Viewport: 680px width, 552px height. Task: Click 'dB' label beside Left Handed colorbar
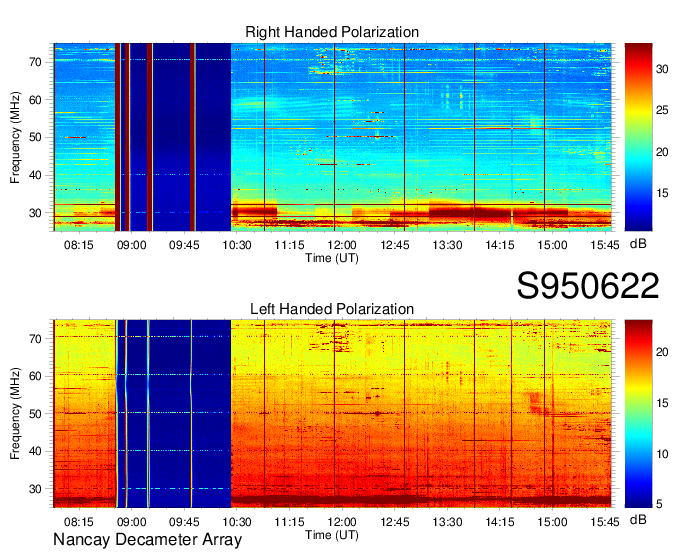pyautogui.click(x=638, y=519)
